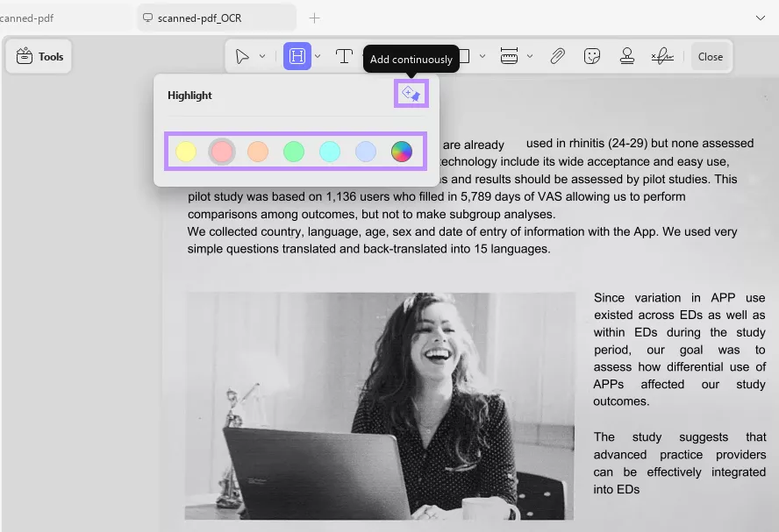Image resolution: width=779 pixels, height=532 pixels.
Task: Click the Close button
Action: pyautogui.click(x=711, y=55)
